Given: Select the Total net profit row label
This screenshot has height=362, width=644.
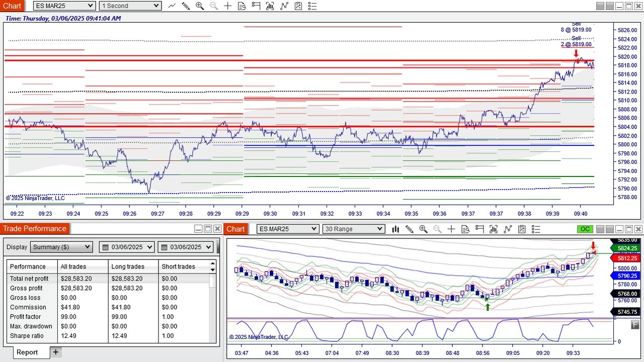Looking at the screenshot, I should [x=29, y=279].
